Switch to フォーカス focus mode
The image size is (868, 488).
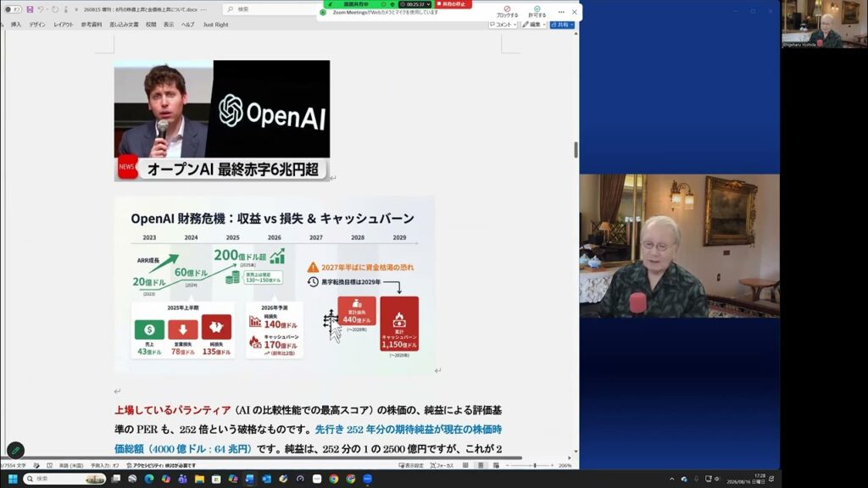tap(442, 465)
